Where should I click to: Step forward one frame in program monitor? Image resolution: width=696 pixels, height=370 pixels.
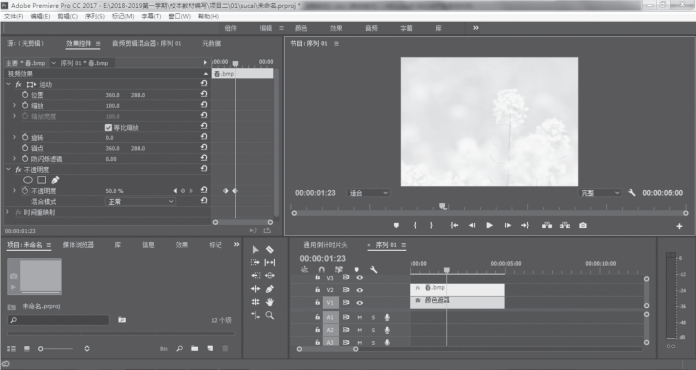click(507, 225)
